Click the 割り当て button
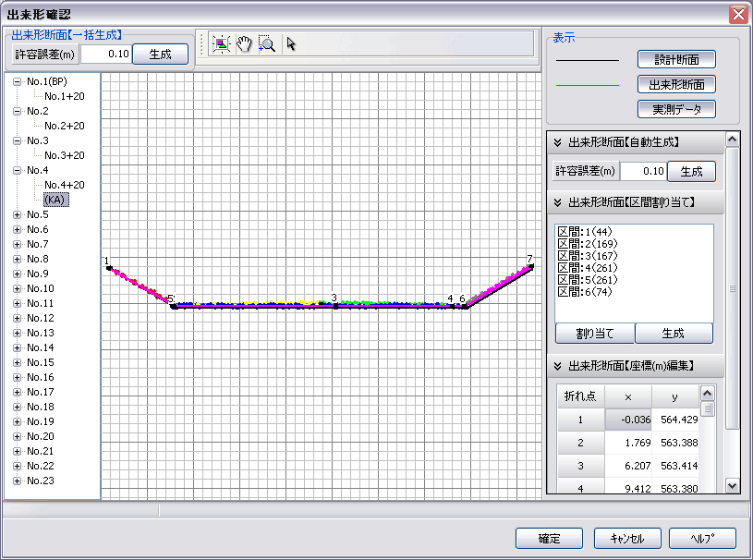The height and width of the screenshot is (560, 753). pyautogui.click(x=594, y=334)
